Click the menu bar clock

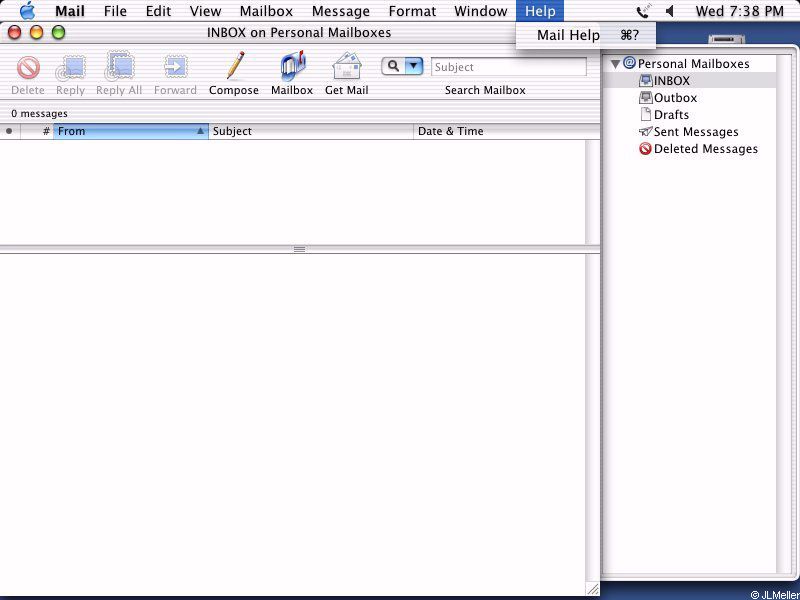[x=739, y=11]
